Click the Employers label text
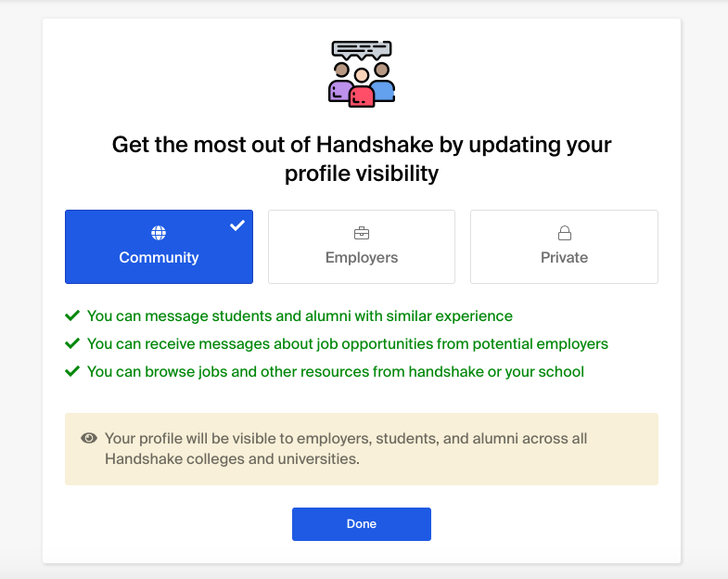This screenshot has height=579, width=728. [362, 257]
